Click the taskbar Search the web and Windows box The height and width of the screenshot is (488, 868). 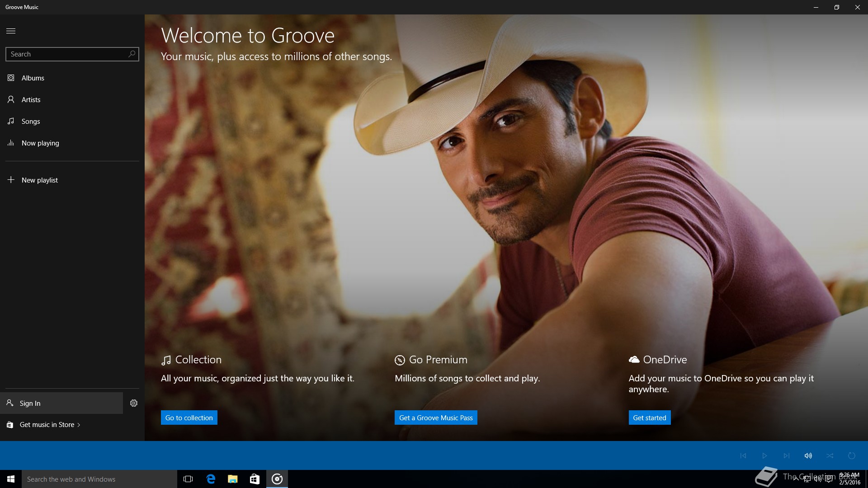point(99,479)
